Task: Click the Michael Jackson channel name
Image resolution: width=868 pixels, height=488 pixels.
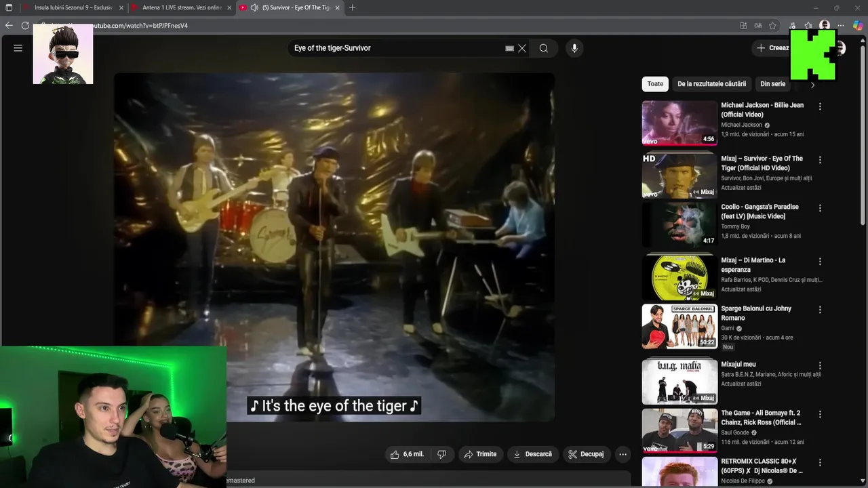Action: pos(741,125)
